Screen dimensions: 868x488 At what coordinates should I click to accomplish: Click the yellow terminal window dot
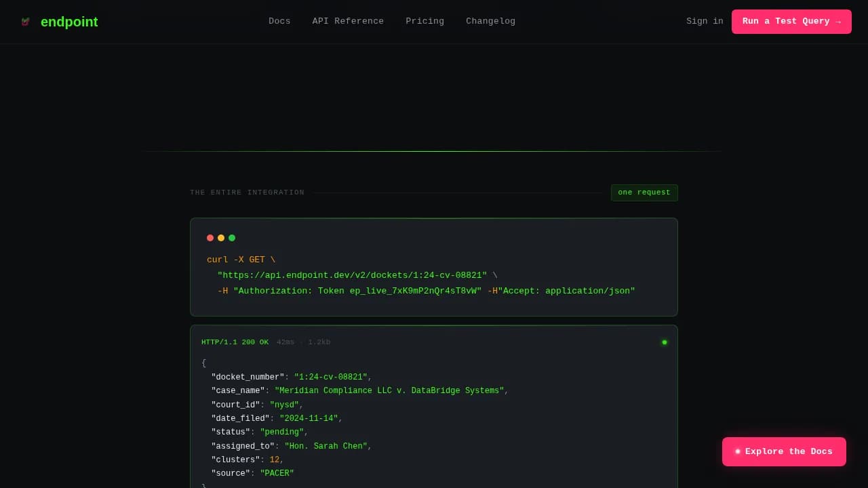click(x=221, y=238)
